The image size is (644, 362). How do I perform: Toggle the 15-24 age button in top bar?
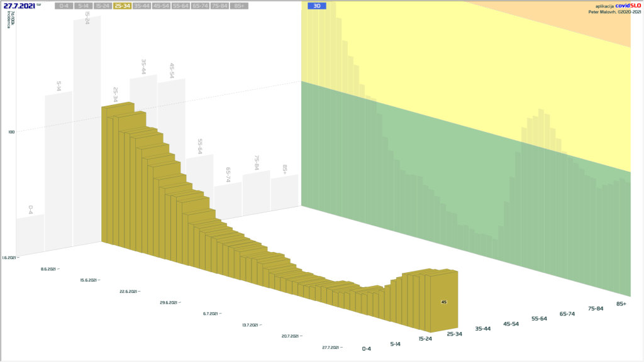point(103,6)
